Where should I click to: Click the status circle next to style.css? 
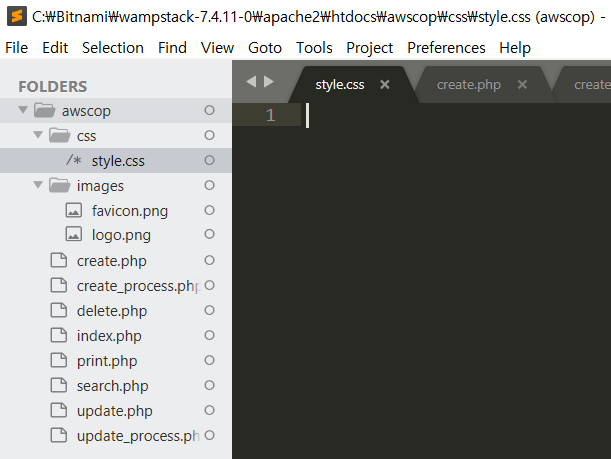point(209,160)
